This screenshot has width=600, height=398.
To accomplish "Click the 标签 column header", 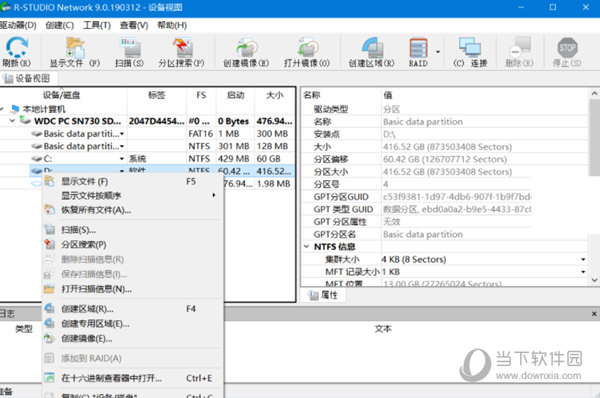I will (x=157, y=95).
